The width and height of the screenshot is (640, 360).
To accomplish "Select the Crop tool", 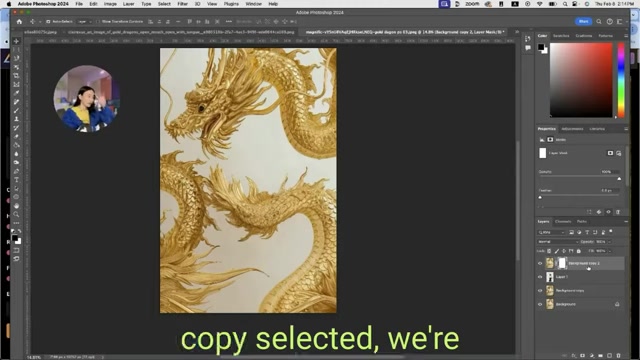I will coord(16,76).
